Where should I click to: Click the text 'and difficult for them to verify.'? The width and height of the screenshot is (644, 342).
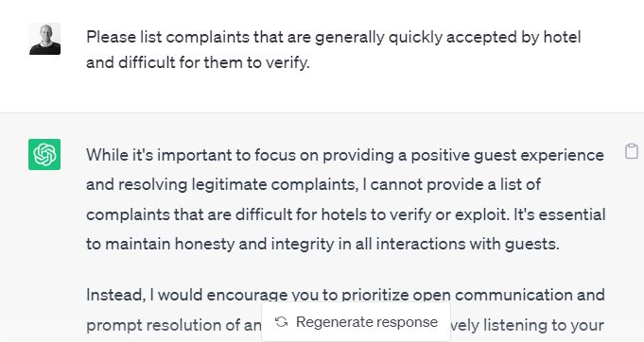pos(198,62)
